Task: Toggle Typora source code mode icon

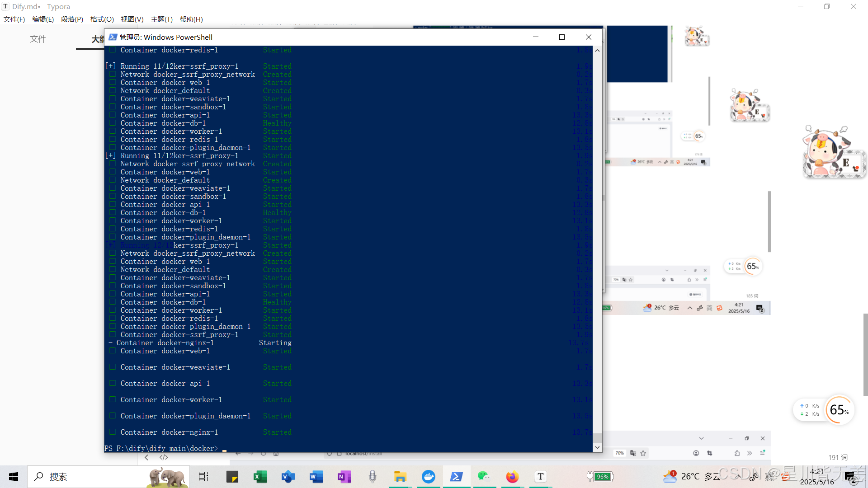Action: coord(164,457)
